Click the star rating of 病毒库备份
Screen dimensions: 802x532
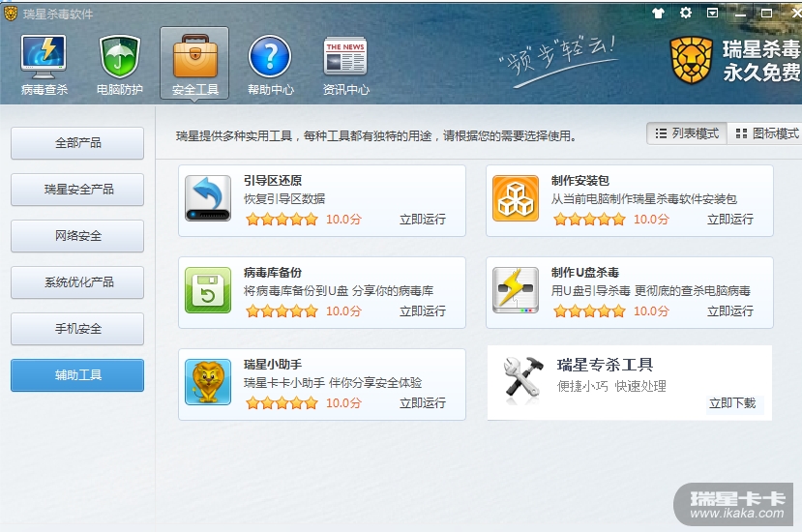[282, 311]
